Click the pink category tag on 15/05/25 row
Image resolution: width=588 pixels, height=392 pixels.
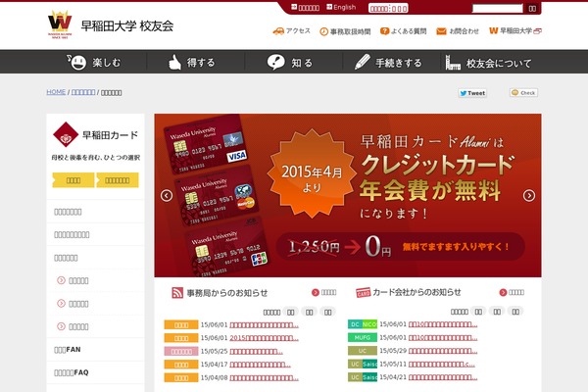[181, 352]
